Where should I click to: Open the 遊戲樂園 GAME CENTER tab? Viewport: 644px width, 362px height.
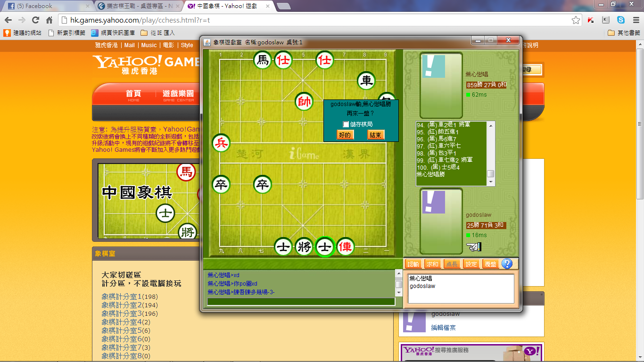point(178,95)
